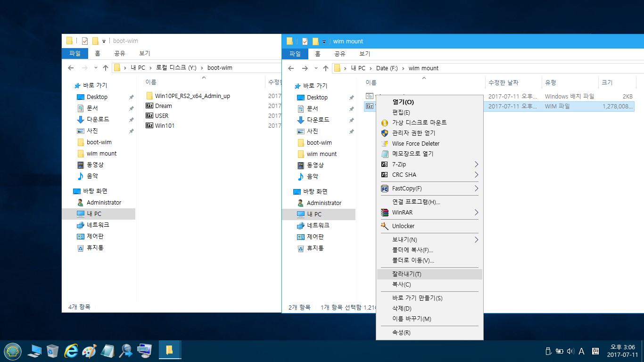Open Notepad icon on the taskbar
644x362 pixels.
[107, 351]
